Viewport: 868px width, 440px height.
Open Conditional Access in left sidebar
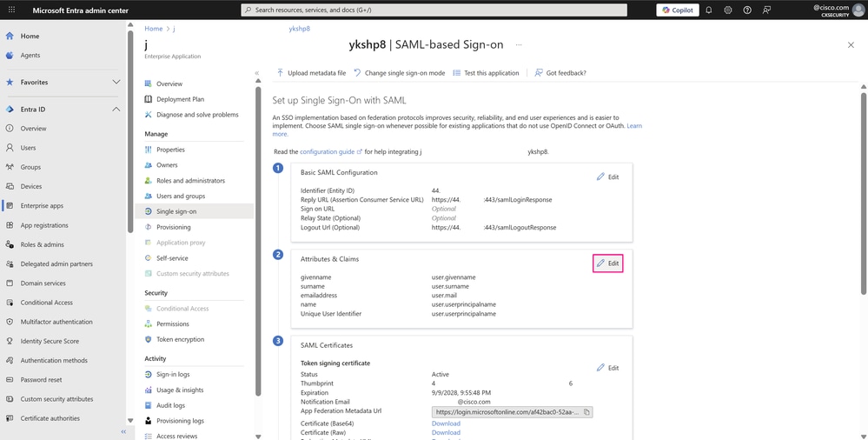click(47, 303)
